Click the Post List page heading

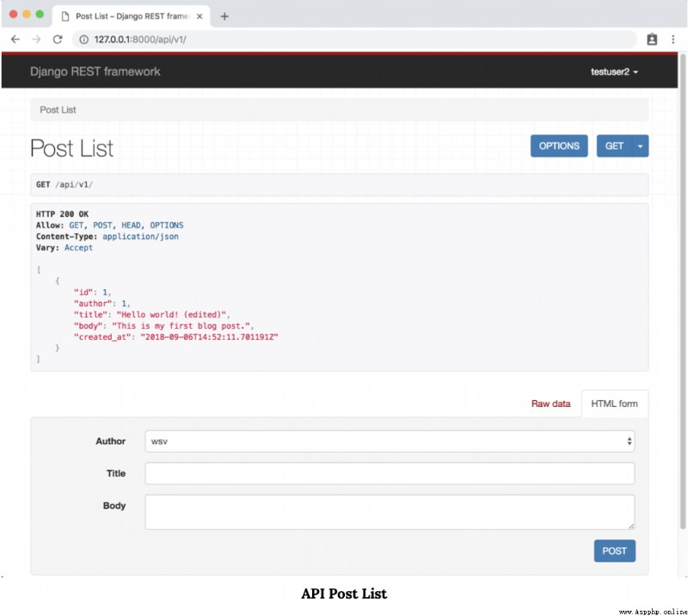[x=72, y=148]
